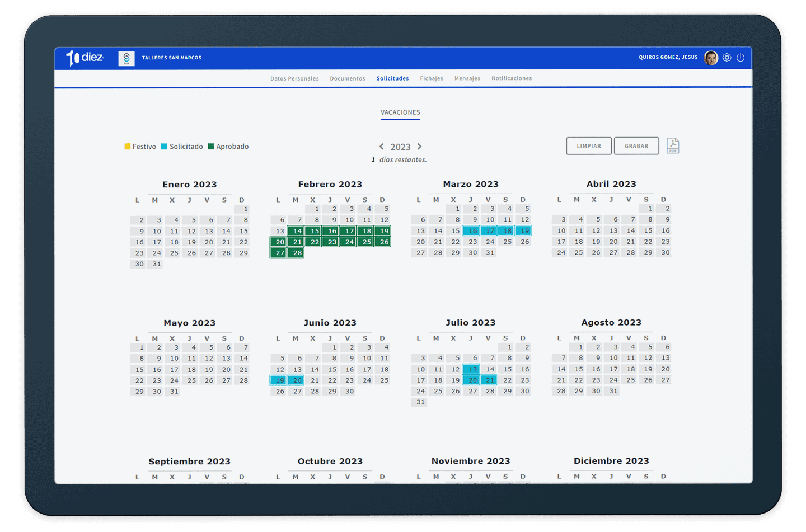Screen dimensions: 806x532
Task: Open the settings gear icon
Action: [727, 58]
